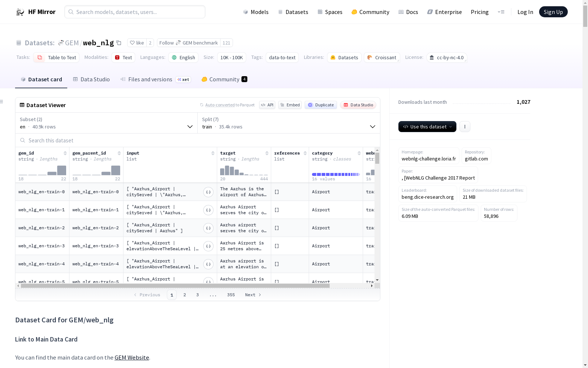Image resolution: width=588 pixels, height=368 pixels.
Task: Go to Datasets in the top navigation
Action: tap(293, 12)
